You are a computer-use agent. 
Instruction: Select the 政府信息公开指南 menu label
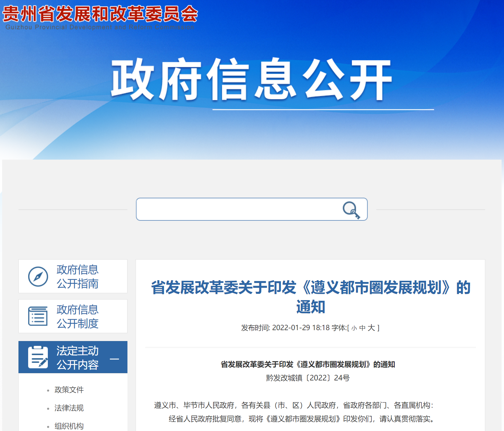(77, 277)
